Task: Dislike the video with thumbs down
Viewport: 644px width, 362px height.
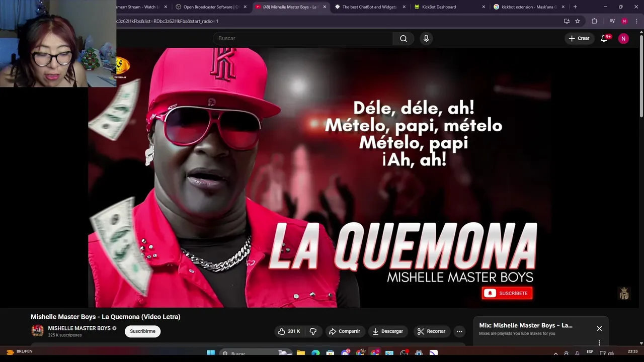Action: tap(313, 331)
